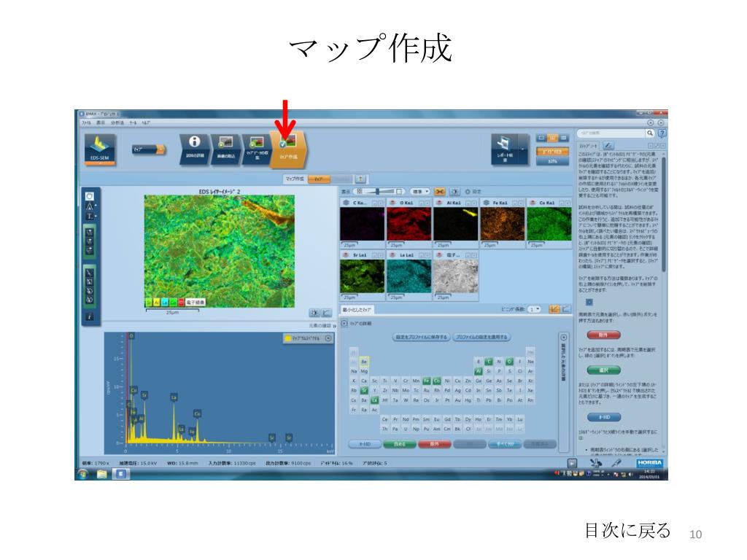The width and height of the screenshot is (747, 560).
Task: Click the blue オートID button under periodic table
Action: coord(365,444)
